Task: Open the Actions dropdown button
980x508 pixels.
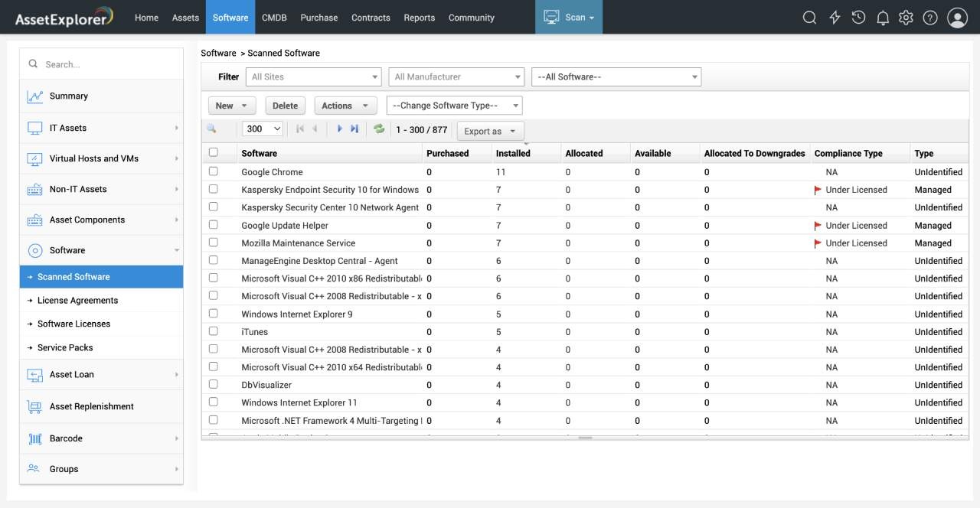Action: pyautogui.click(x=345, y=106)
